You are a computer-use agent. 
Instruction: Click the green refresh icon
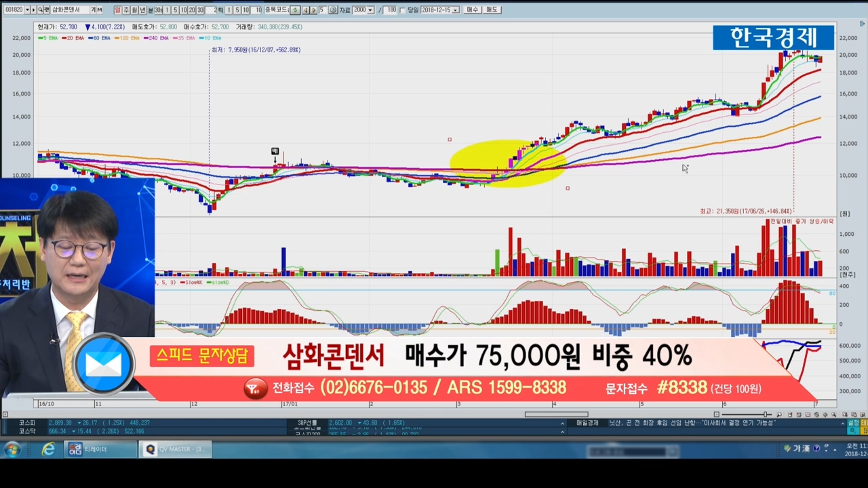pos(294,10)
